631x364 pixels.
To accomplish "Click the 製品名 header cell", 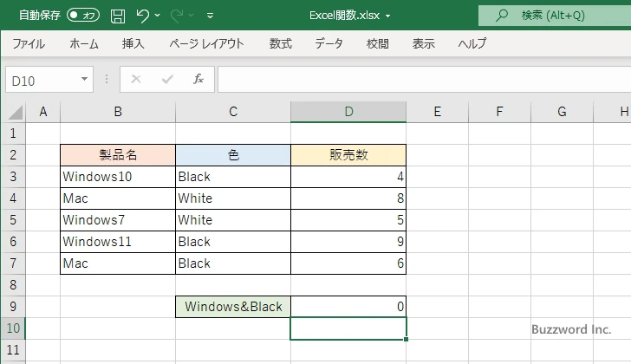I will coord(118,155).
